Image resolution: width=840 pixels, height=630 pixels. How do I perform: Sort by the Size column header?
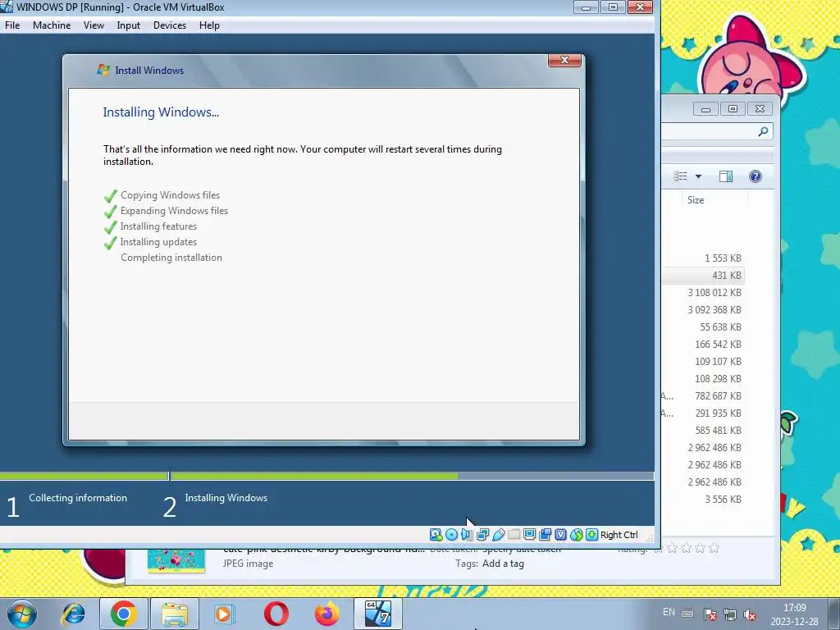[x=696, y=200]
